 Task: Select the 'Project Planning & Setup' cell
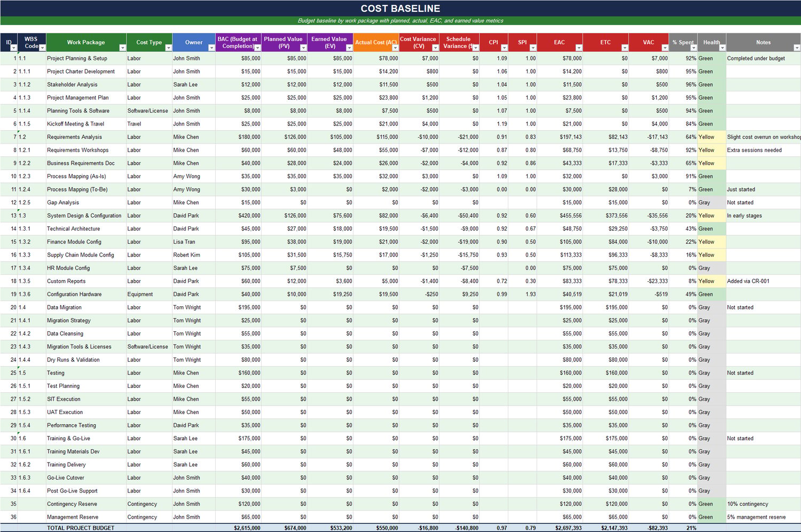[x=86, y=58]
